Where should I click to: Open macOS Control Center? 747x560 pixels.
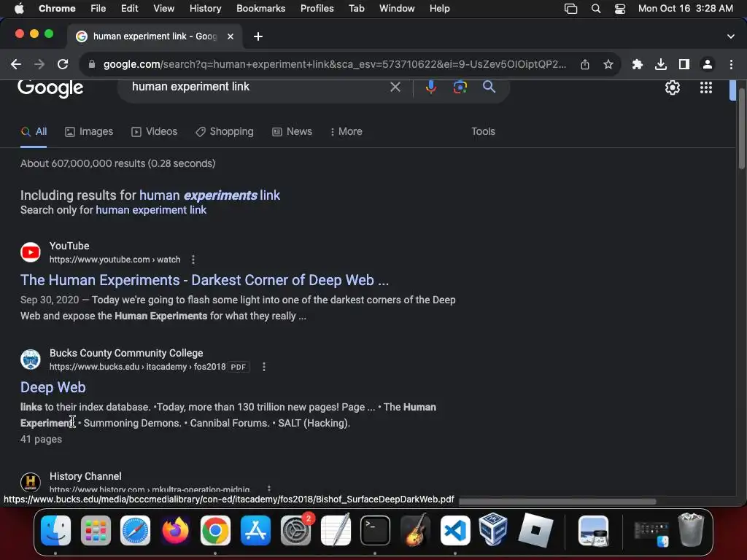point(620,9)
